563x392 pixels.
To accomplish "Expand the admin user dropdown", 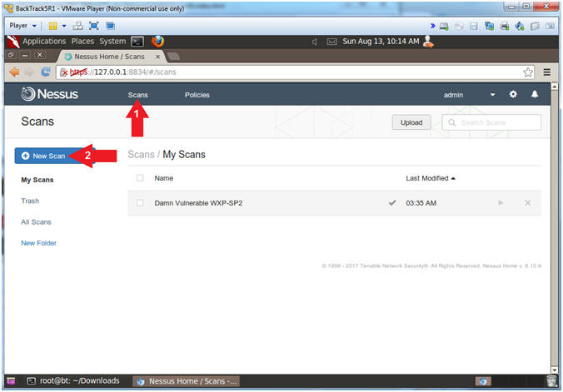I will (492, 95).
